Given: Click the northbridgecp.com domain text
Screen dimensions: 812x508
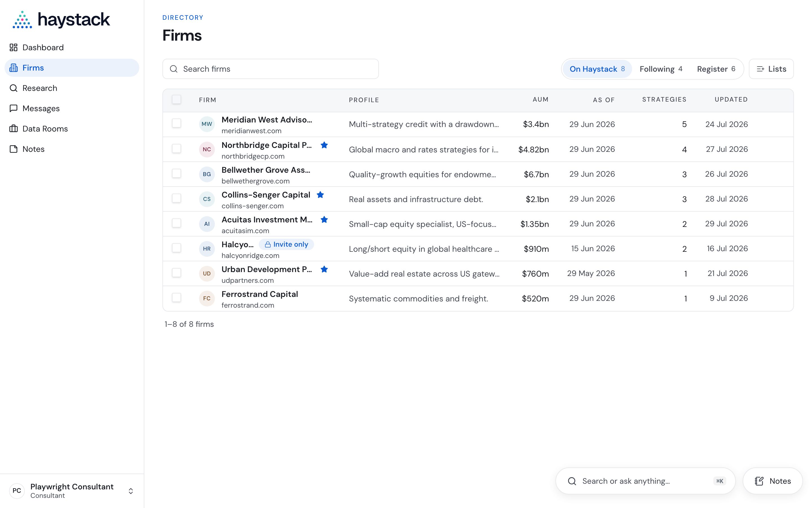Looking at the screenshot, I should coord(253,156).
